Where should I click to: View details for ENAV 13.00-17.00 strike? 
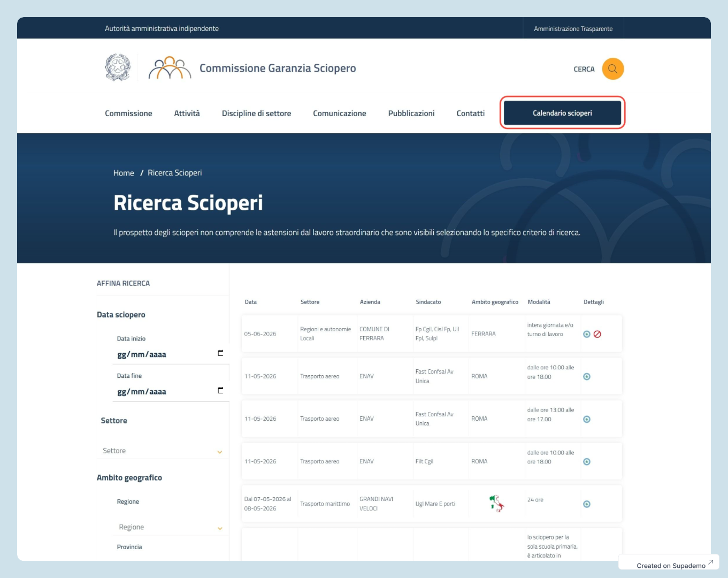pyautogui.click(x=587, y=419)
